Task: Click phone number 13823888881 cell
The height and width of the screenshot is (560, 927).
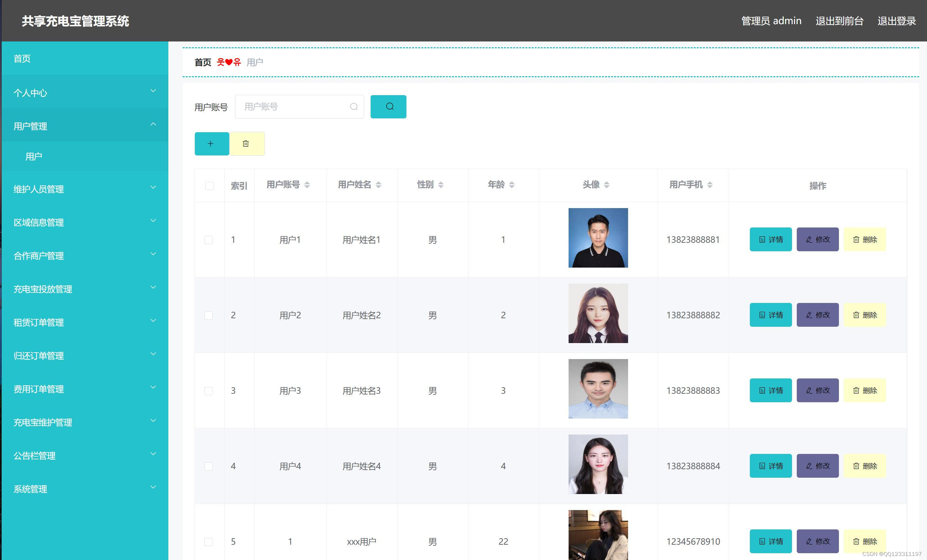Action: pos(693,240)
